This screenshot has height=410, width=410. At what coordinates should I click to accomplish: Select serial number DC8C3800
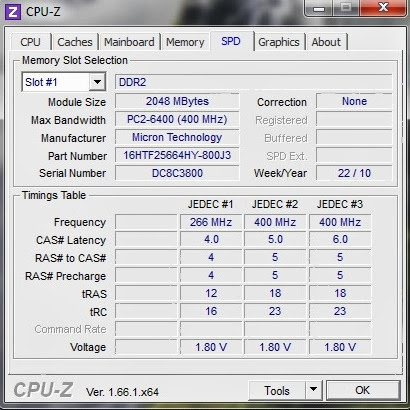click(x=177, y=173)
